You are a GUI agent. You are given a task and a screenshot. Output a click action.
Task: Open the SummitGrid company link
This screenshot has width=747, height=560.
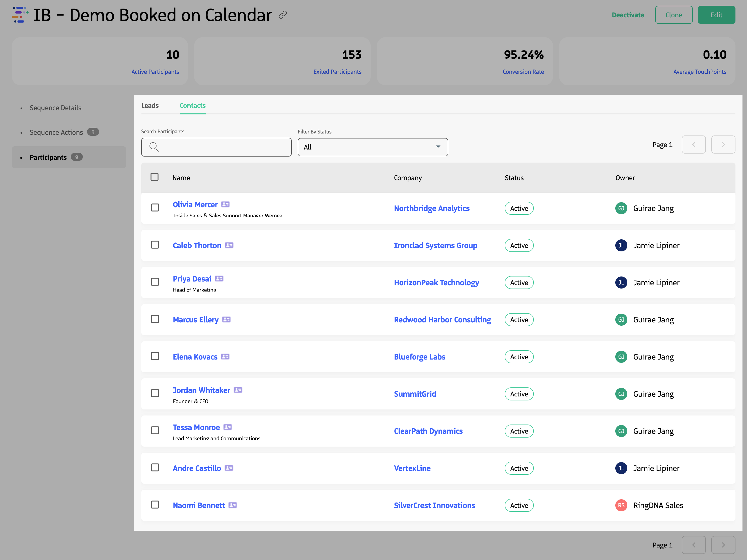pyautogui.click(x=415, y=393)
